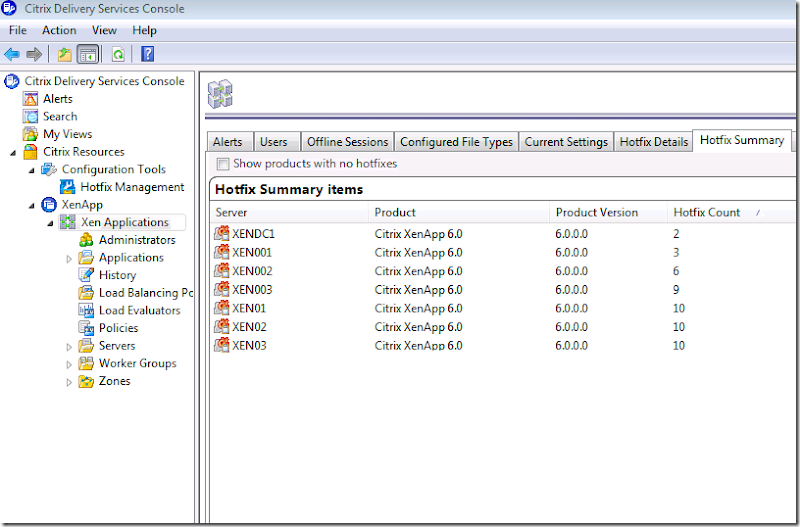Click the Servers folder icon
The image size is (800, 527).
pos(86,346)
